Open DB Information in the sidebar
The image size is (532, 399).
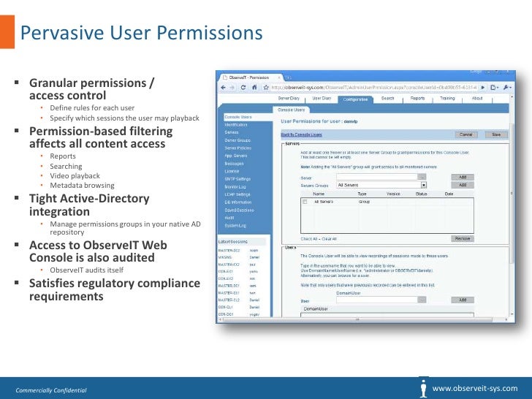coord(237,202)
